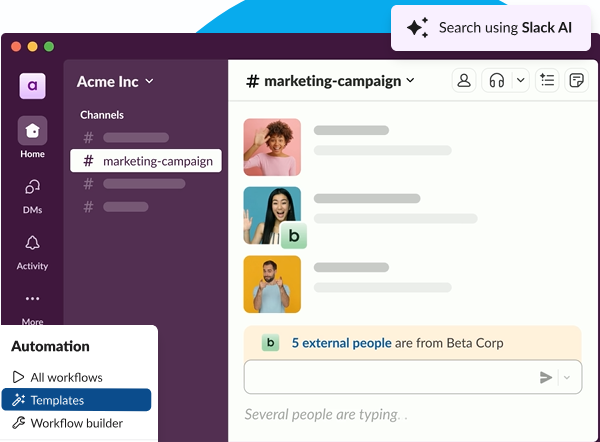Click the Acme workspace 'a' icon
Image resolution: width=600 pixels, height=442 pixels.
33,86
